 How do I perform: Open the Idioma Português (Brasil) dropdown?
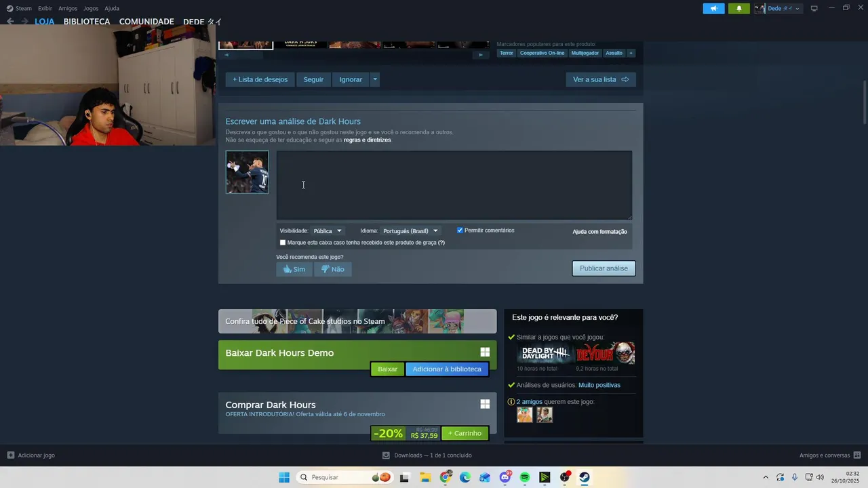pos(410,231)
